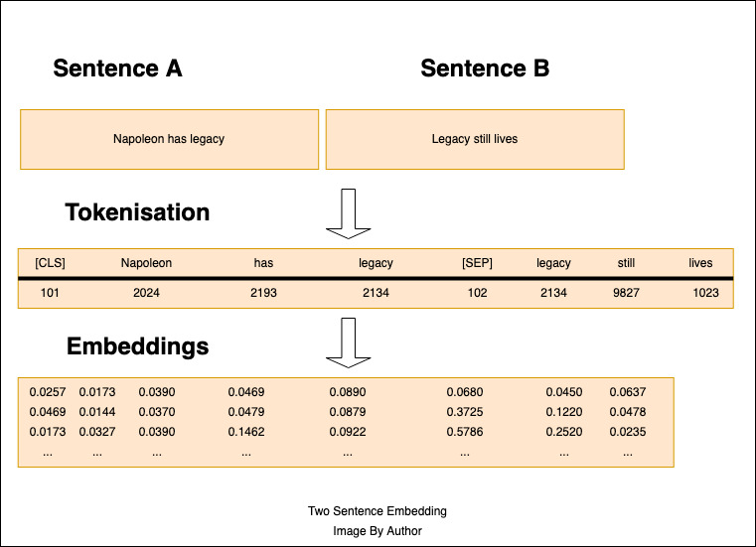This screenshot has width=756, height=547.
Task: Select the 'Napoleon has legacy' sentence box
Action: (x=169, y=139)
